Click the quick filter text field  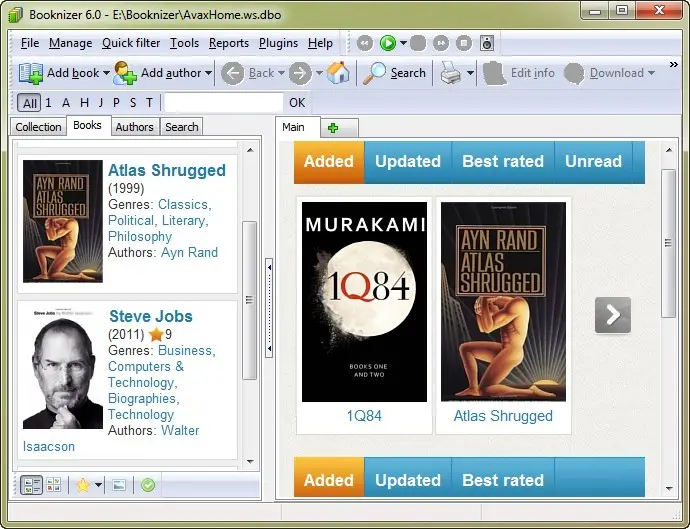pyautogui.click(x=224, y=103)
